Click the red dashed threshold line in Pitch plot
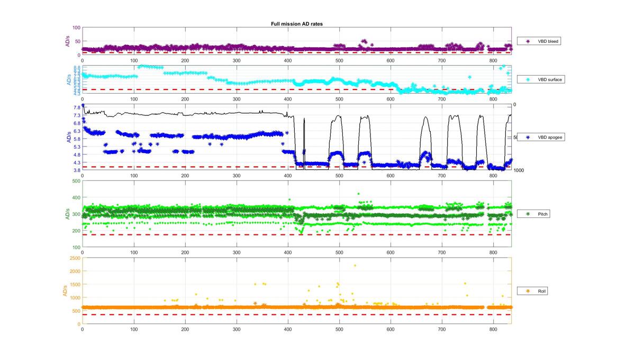The image size is (635, 364). click(x=296, y=234)
